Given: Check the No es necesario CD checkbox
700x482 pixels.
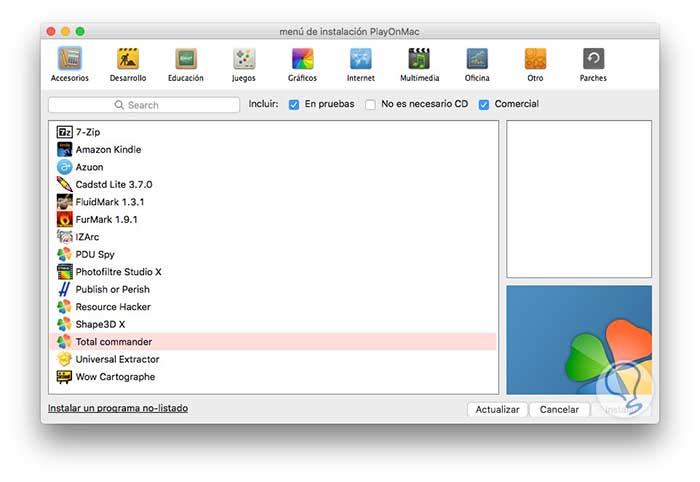Looking at the screenshot, I should point(370,104).
